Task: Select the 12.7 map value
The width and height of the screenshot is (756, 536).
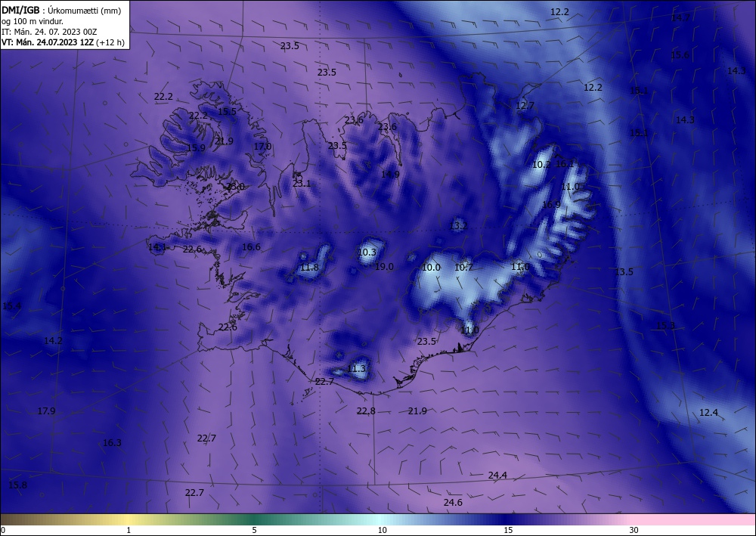Action: tap(525, 106)
